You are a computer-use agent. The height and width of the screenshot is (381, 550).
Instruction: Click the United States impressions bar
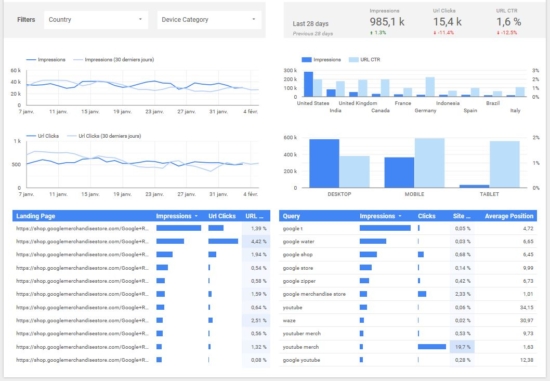[x=308, y=84]
